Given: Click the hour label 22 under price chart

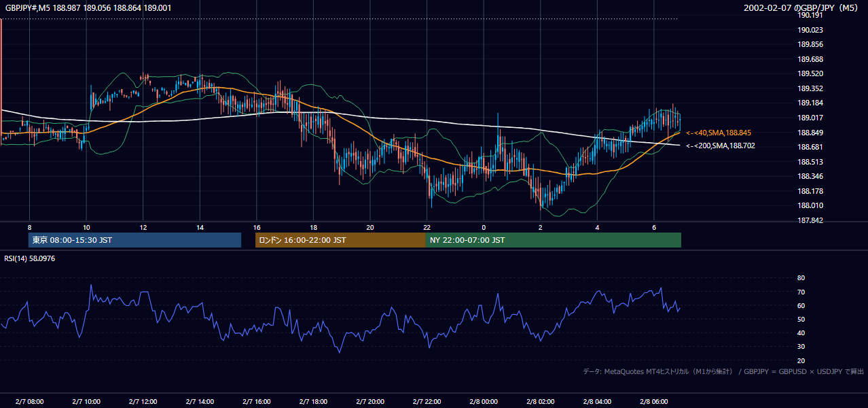Looking at the screenshot, I should click(x=427, y=227).
